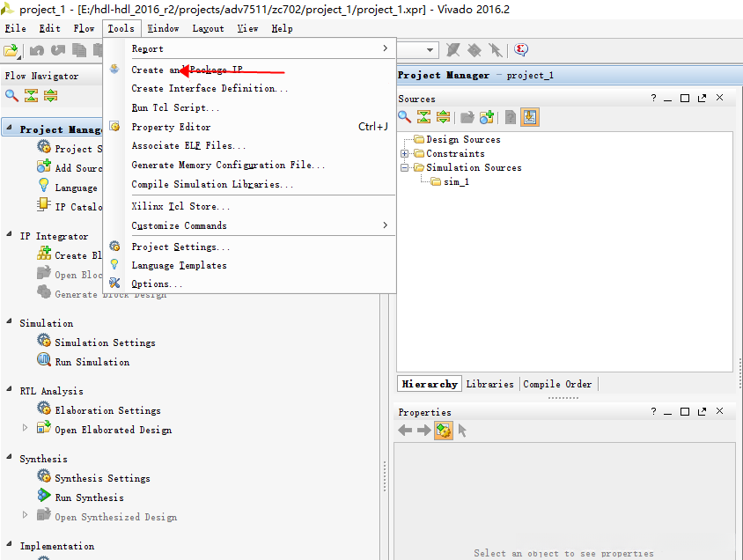The width and height of the screenshot is (743, 560).
Task: Click Collapse All icon in Sources toolbar
Action: (424, 117)
